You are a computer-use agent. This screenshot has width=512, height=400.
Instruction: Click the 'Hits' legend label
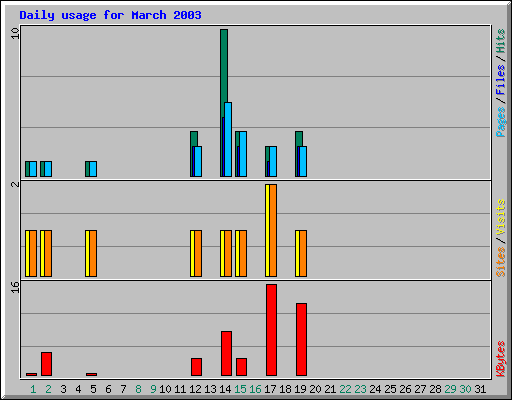point(500,41)
